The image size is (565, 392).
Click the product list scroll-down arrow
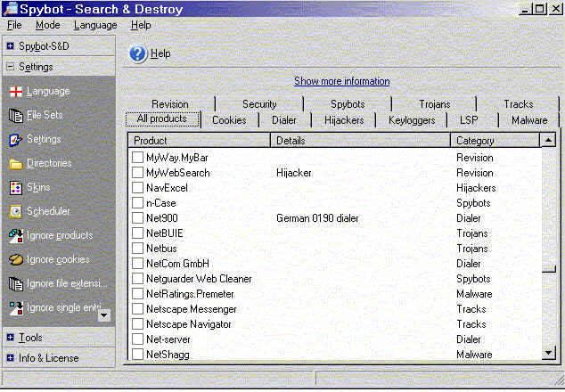[548, 353]
